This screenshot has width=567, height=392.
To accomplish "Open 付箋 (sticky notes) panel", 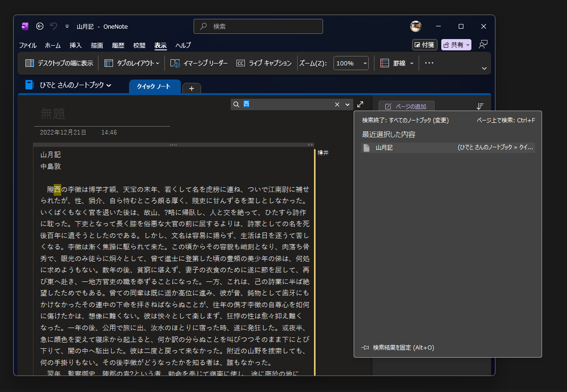I will [424, 44].
